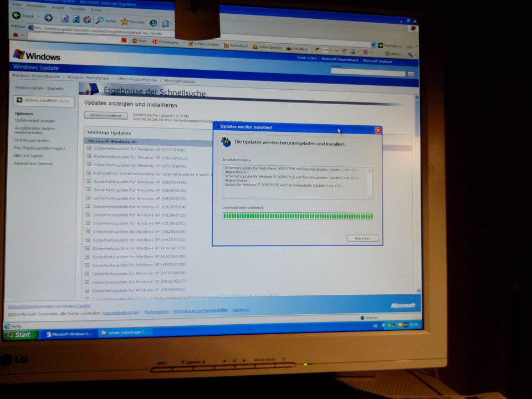Click the Adressbuch toolbar icon
Image resolution: width=532 pixels, height=399 pixels.
[226, 47]
